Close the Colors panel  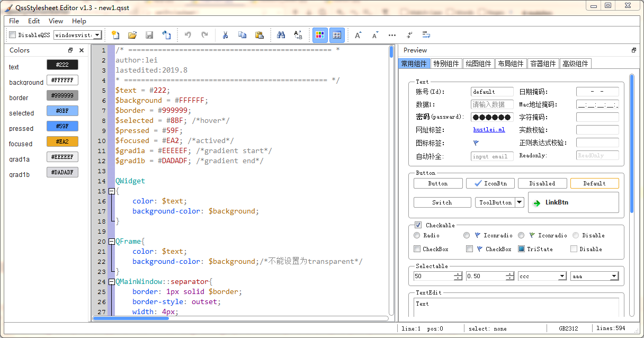82,50
